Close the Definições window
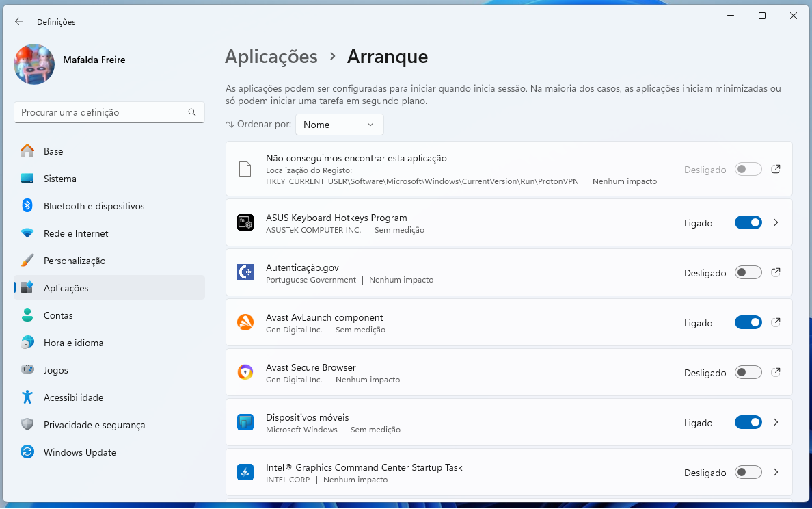The image size is (812, 509). coord(794,16)
